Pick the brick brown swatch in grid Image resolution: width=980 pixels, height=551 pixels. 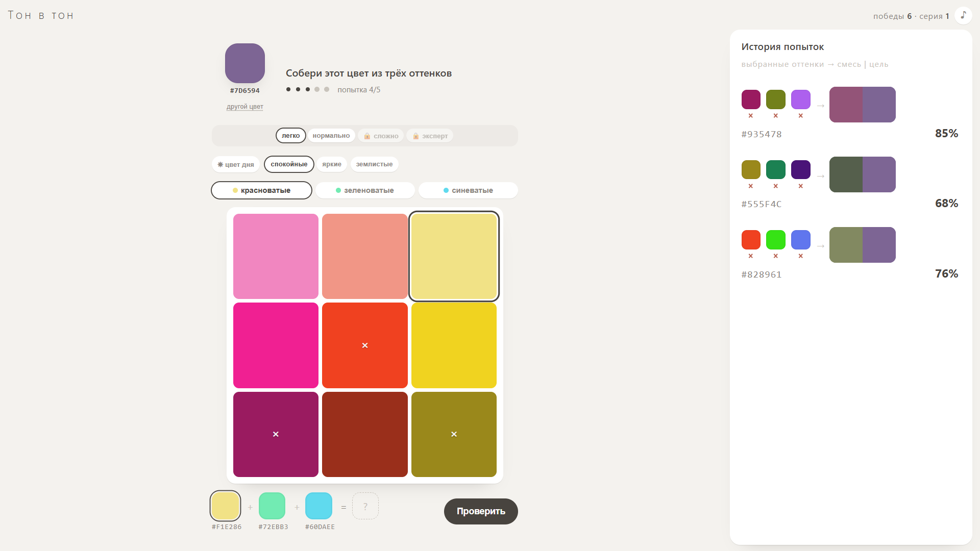[x=365, y=434]
